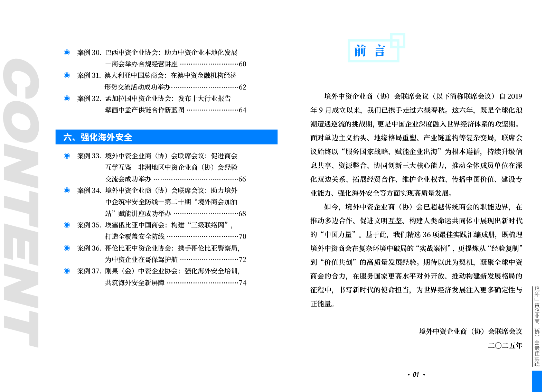Open entry 案例 37 刚果（金）中资企业协会
555x392 pixels.
(158, 271)
